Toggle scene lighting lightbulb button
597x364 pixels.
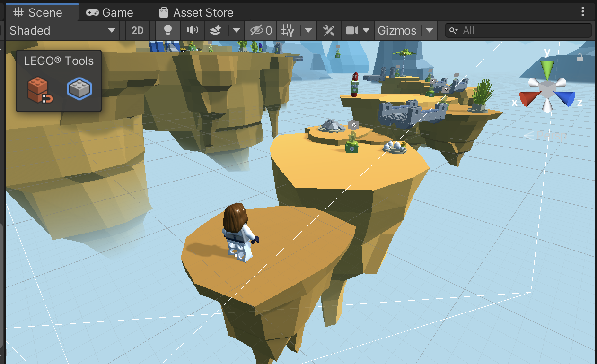(167, 31)
